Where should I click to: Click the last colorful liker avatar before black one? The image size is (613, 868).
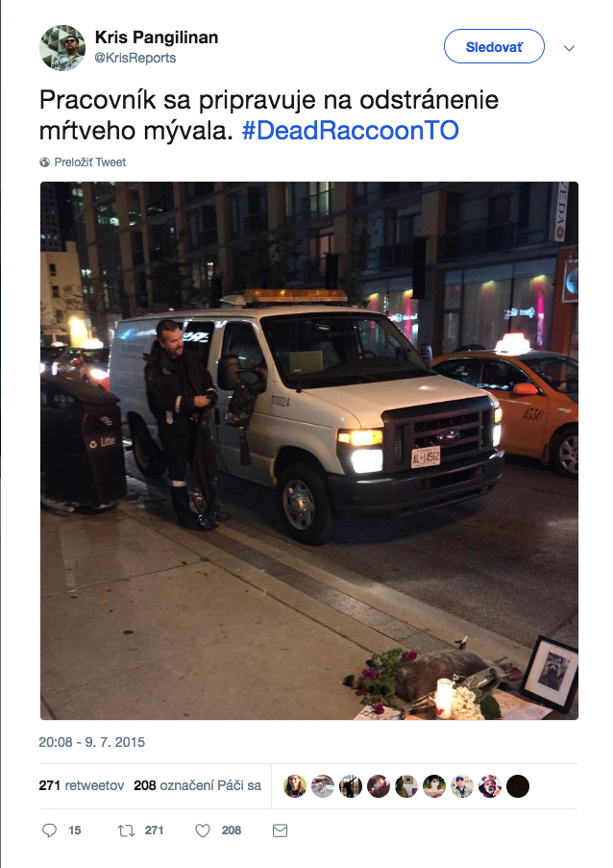[490, 786]
